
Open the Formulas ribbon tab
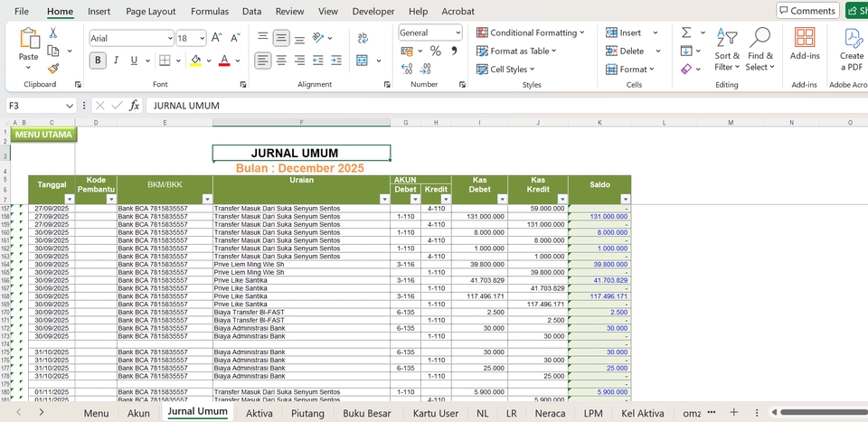[x=210, y=11]
